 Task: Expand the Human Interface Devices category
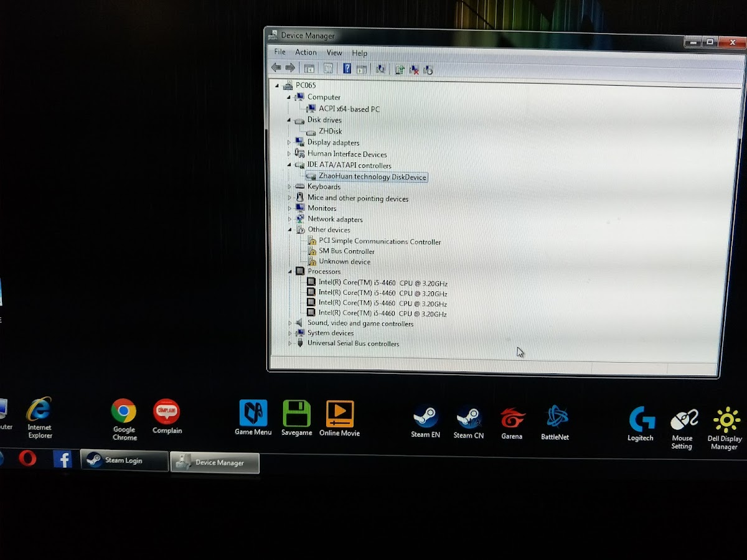pyautogui.click(x=289, y=154)
